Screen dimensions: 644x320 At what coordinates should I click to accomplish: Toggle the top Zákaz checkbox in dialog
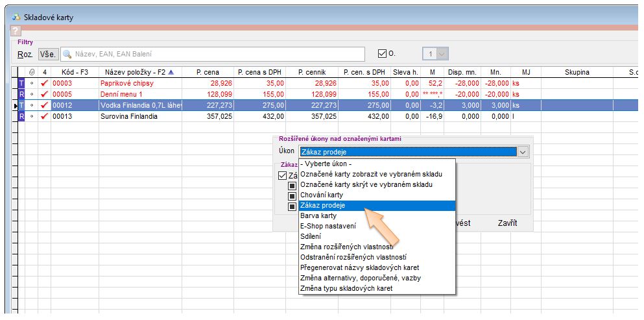coord(282,175)
